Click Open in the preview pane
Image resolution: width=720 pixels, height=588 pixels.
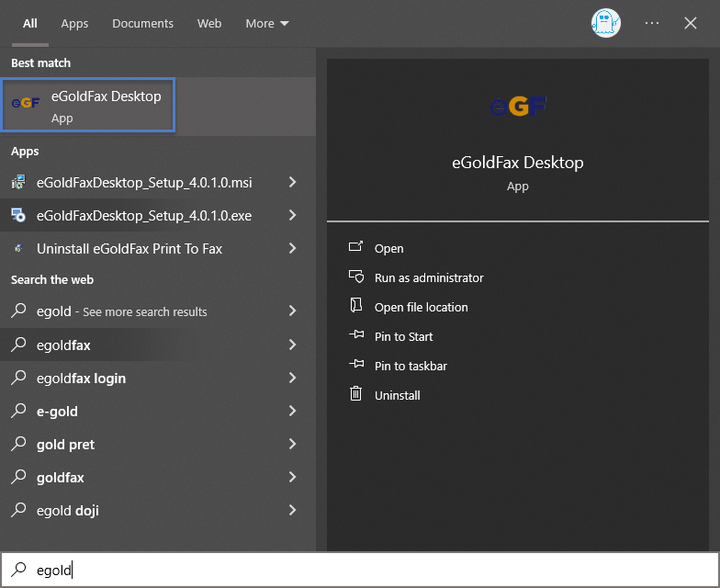pos(389,248)
